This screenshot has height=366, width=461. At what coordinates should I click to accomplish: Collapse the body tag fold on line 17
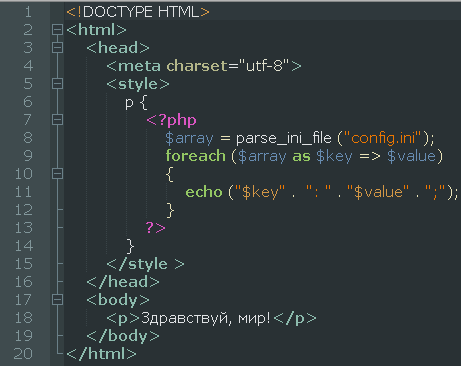click(57, 300)
